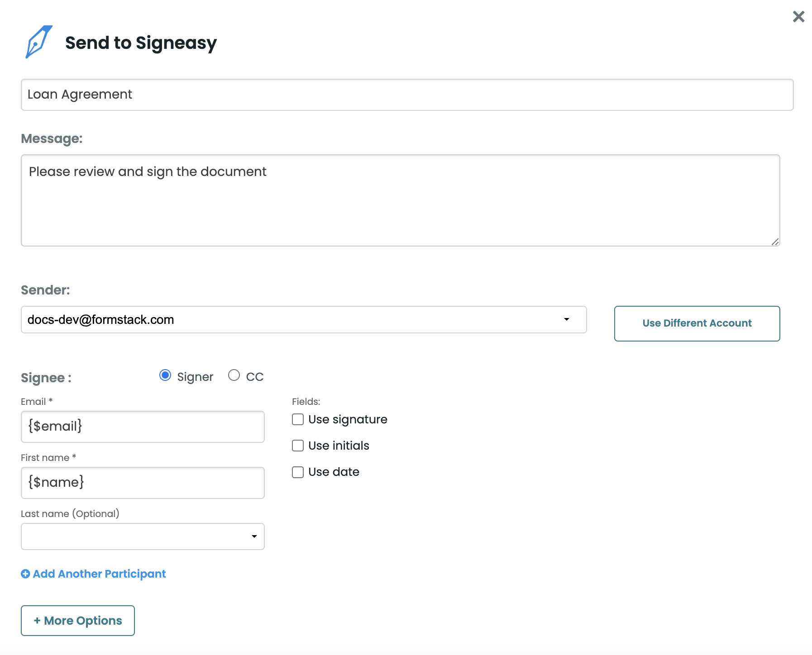The width and height of the screenshot is (812, 655).
Task: Tick the Use initials checkbox
Action: click(298, 446)
